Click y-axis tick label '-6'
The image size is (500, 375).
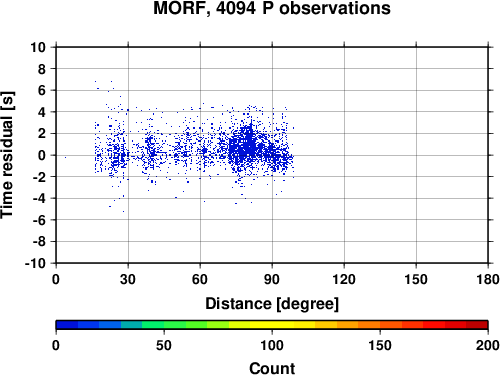(x=39, y=220)
